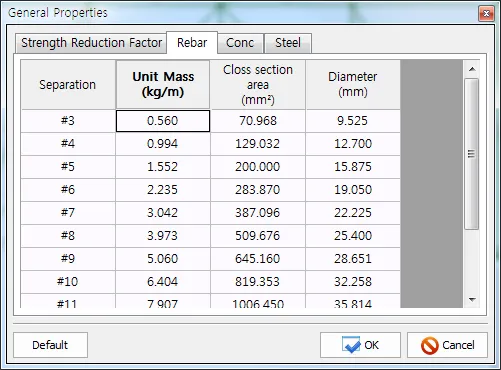Screen dimensions: 501x370
Task: Click the Default button
Action: tap(50, 345)
